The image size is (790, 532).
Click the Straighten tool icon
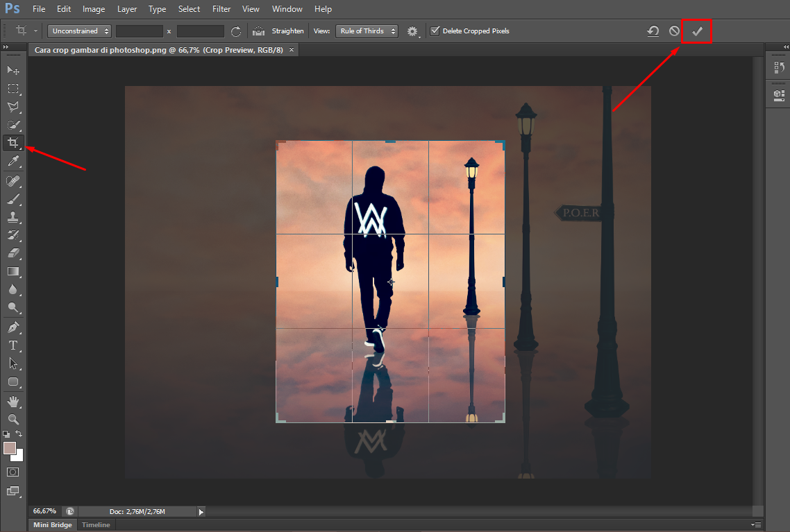258,31
